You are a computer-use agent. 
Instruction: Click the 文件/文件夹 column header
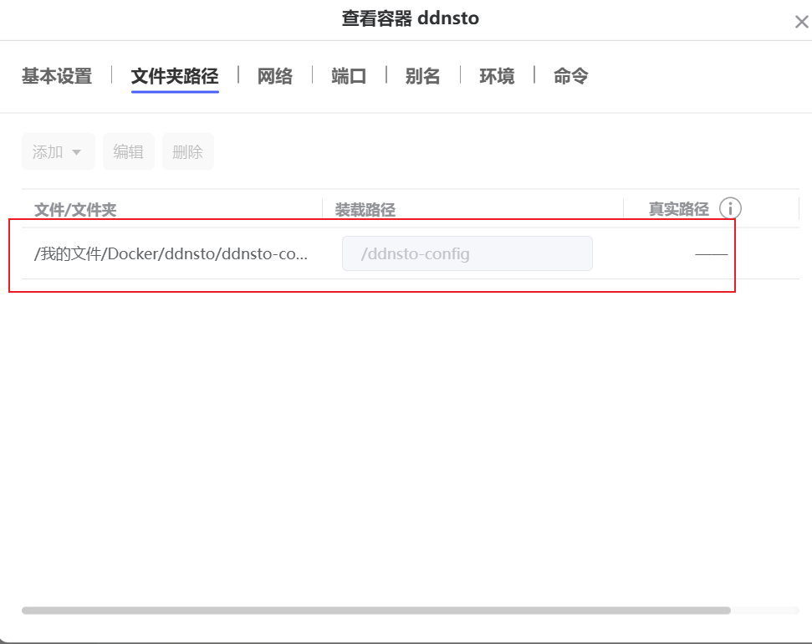[x=75, y=209]
